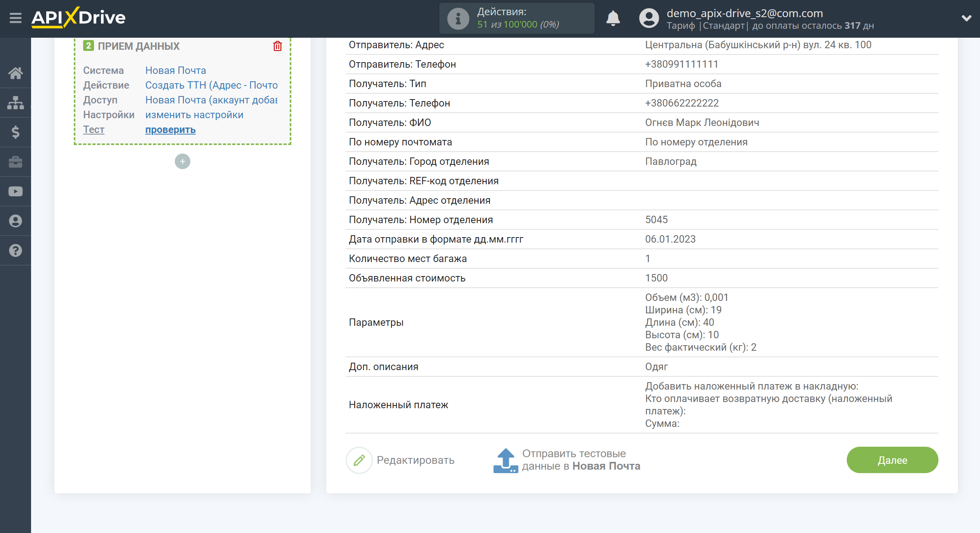
Task: Go to Home in the sidebar
Action: pos(16,73)
